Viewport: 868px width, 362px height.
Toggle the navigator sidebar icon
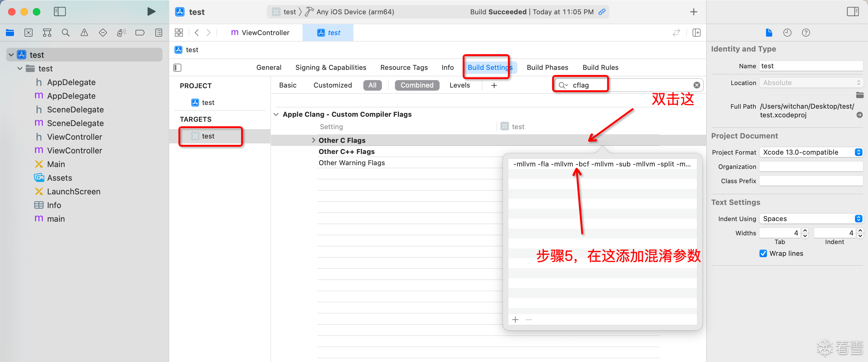coord(60,12)
